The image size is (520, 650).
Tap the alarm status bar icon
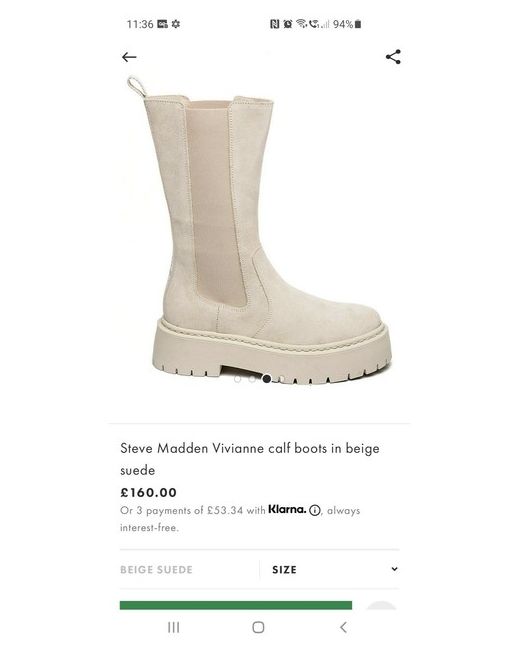[287, 24]
